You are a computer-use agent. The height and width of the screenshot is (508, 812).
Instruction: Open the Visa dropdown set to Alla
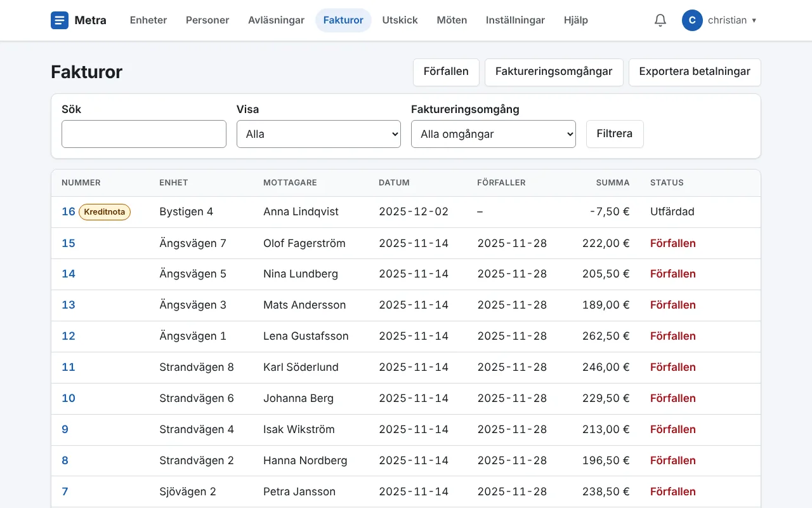(x=318, y=134)
